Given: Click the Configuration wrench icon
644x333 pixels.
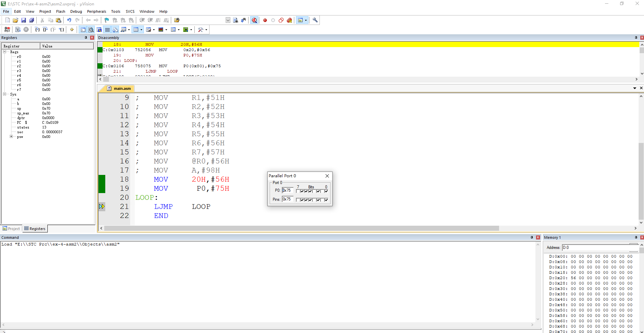Looking at the screenshot, I should [x=315, y=20].
